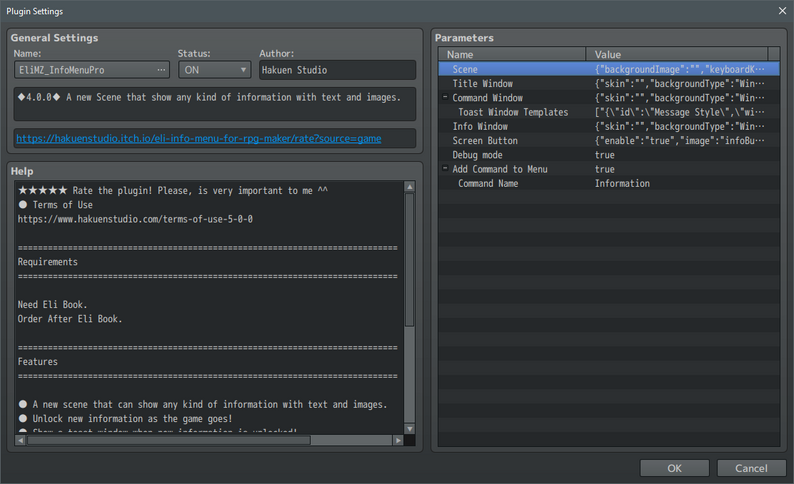Screen dimensions: 794x484
Task: Select the Command Window parameter row
Action: (609, 98)
